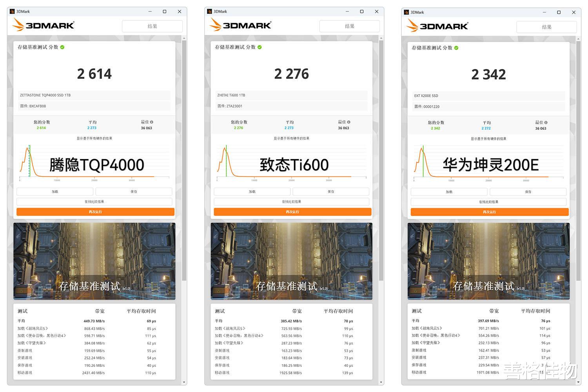Click the 3DMark logo in the ZHITAI Ti600 window

pyautogui.click(x=240, y=25)
